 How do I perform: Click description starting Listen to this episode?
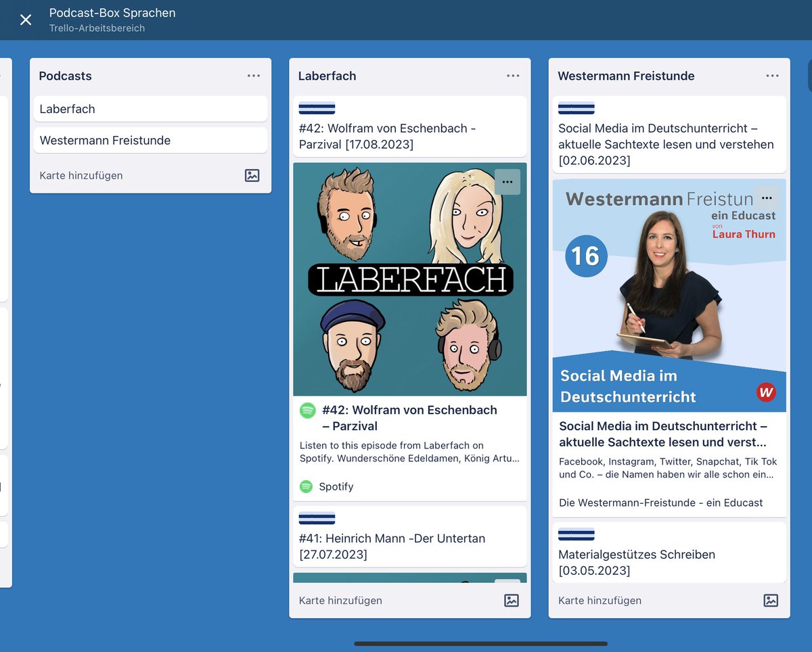(x=410, y=452)
